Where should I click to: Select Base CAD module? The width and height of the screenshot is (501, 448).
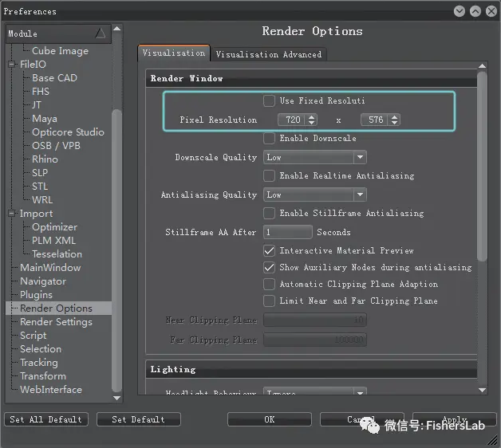click(x=54, y=78)
